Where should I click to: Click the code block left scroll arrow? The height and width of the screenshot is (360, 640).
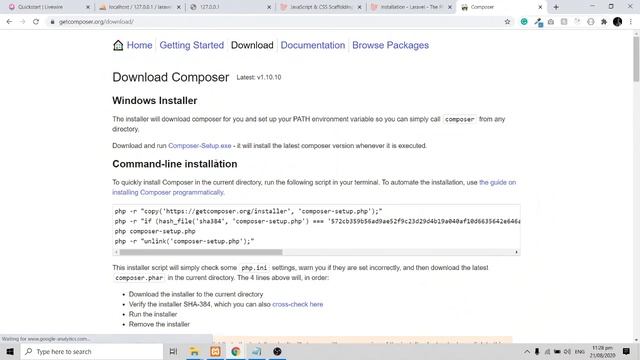click(x=116, y=252)
